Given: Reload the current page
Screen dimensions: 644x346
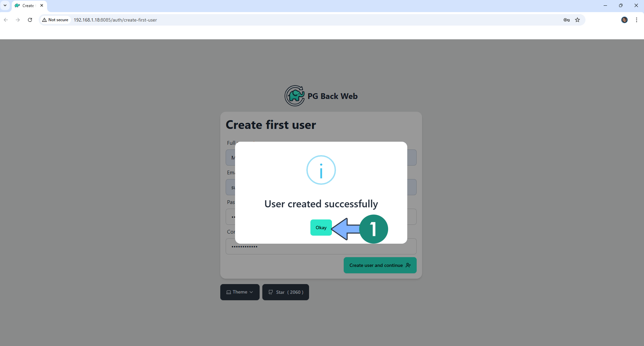Looking at the screenshot, I should (30, 20).
